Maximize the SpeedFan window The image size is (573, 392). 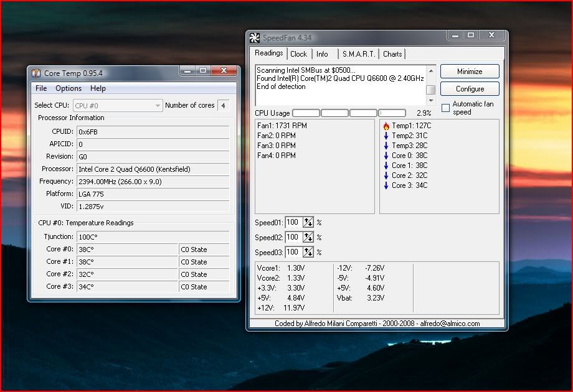pyautogui.click(x=471, y=35)
